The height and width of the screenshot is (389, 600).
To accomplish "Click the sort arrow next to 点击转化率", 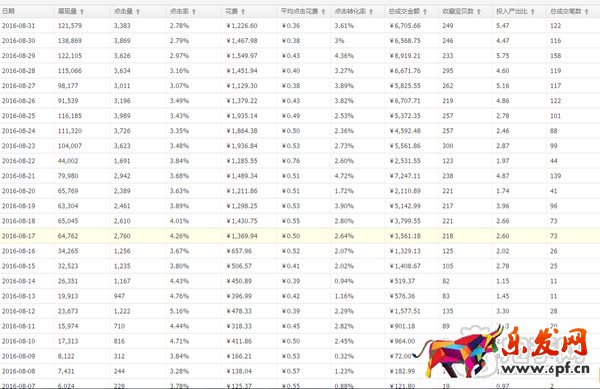I will tap(371, 12).
